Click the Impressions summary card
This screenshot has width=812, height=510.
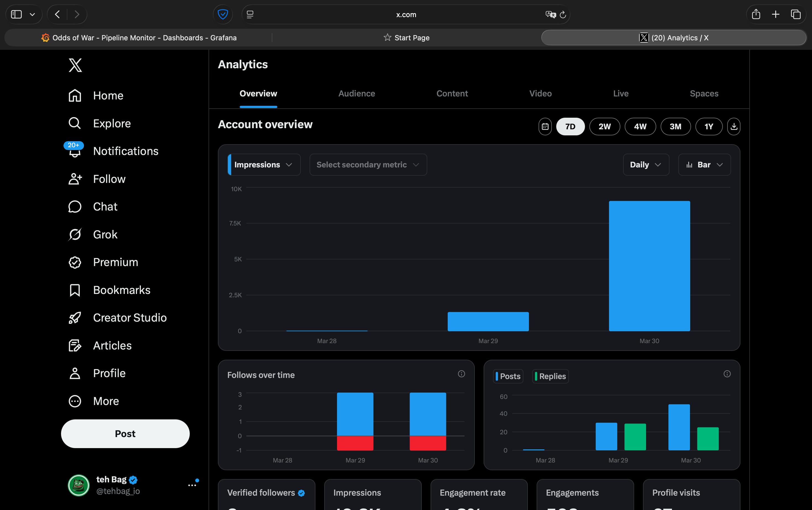(x=373, y=495)
